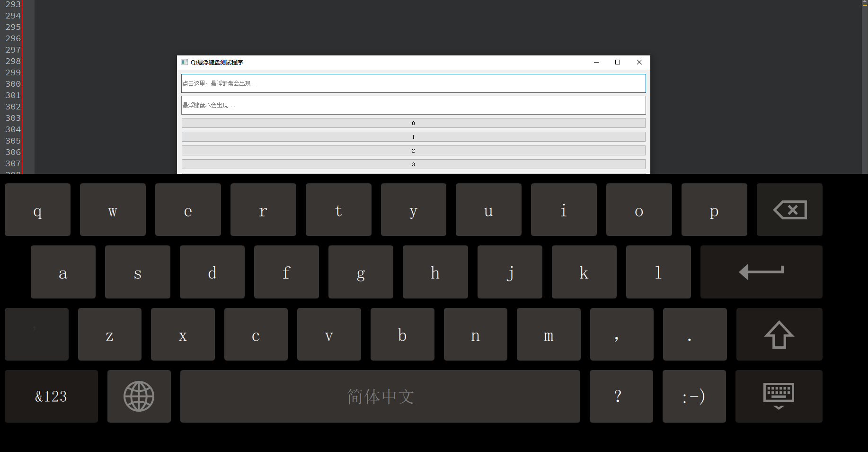Hide keyboard with the keyboard-down icon
The width and height of the screenshot is (868, 452).
[x=779, y=397]
